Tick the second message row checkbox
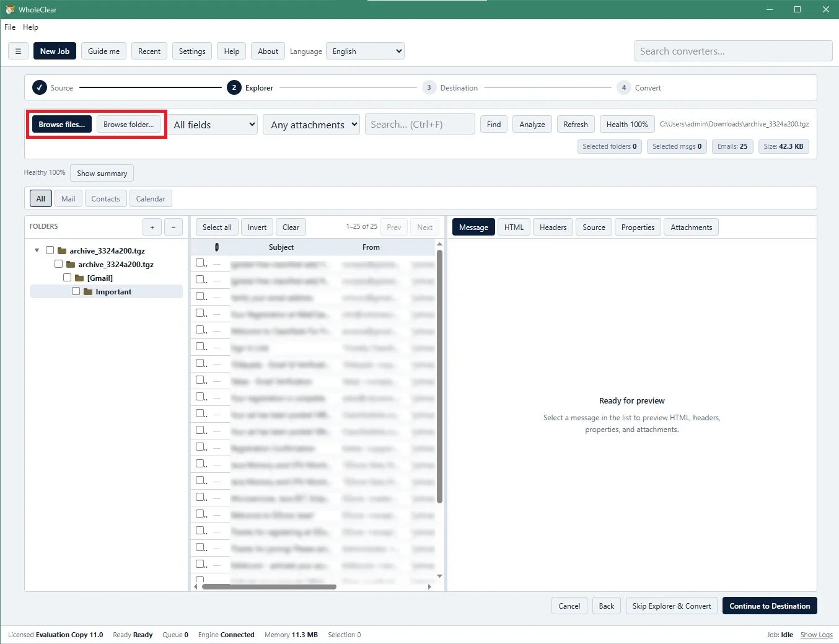The image size is (839, 644). [200, 280]
